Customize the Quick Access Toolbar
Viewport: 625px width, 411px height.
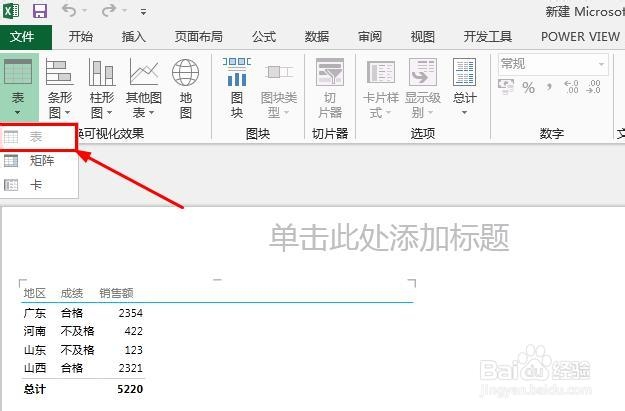(x=143, y=12)
